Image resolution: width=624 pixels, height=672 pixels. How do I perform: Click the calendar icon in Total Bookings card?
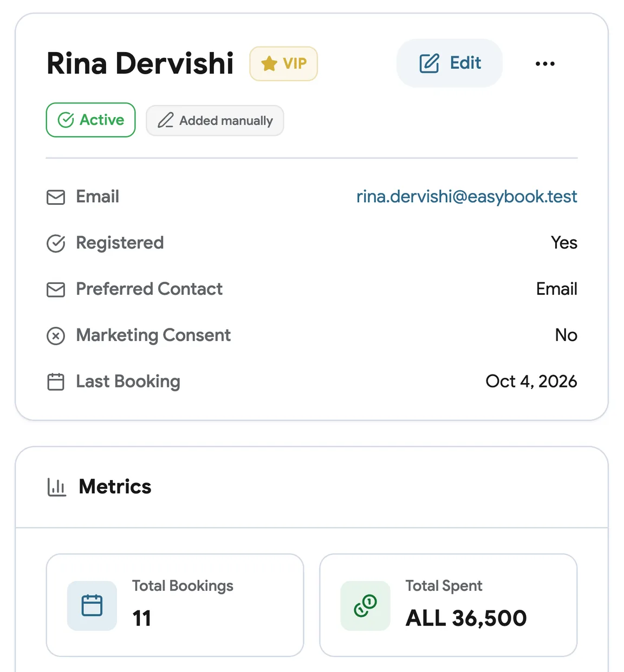click(x=92, y=605)
